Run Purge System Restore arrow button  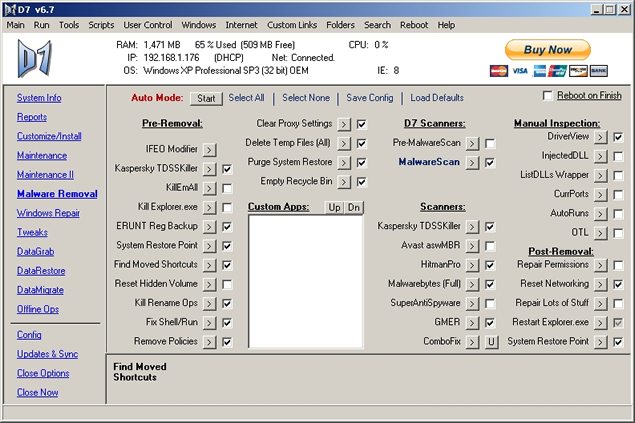(344, 163)
